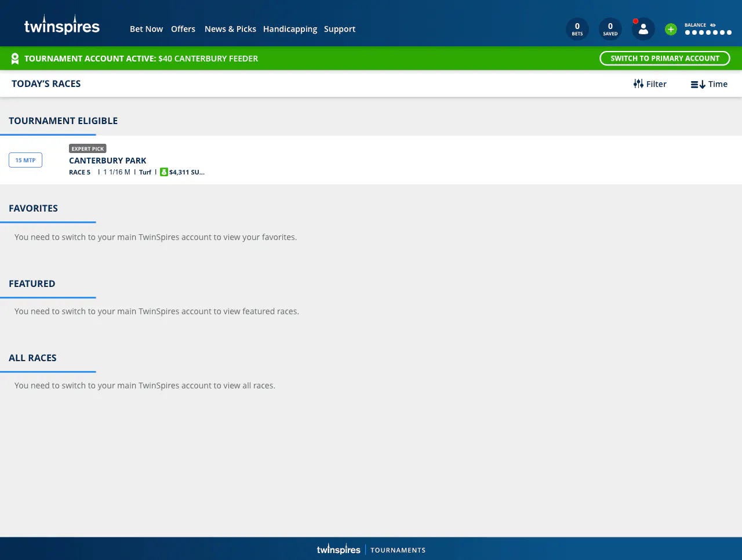Click the TwinSpires Tournaments footer logo
Screen dimensions: 742x560
pyautogui.click(x=371, y=550)
